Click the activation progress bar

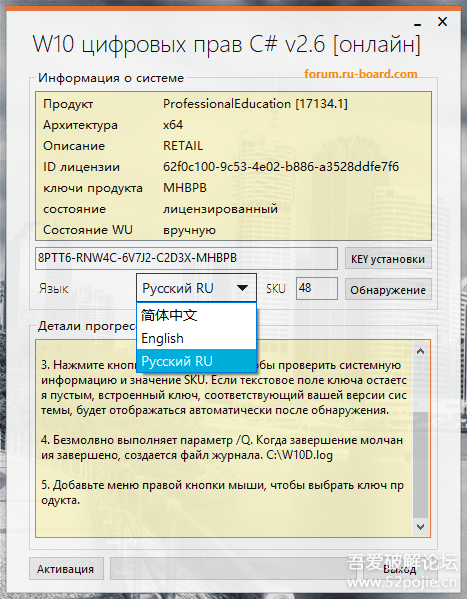233,569
